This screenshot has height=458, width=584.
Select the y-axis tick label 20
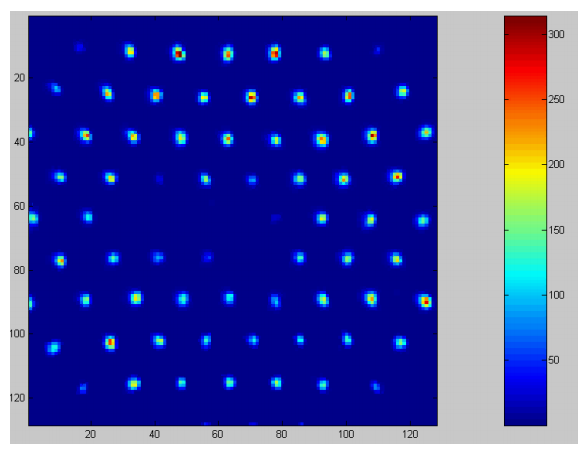(x=19, y=78)
